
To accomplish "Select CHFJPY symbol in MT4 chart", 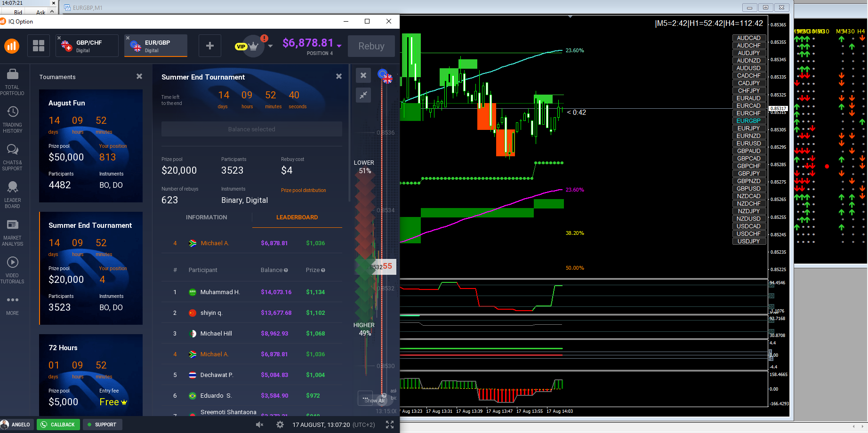I will [x=749, y=91].
